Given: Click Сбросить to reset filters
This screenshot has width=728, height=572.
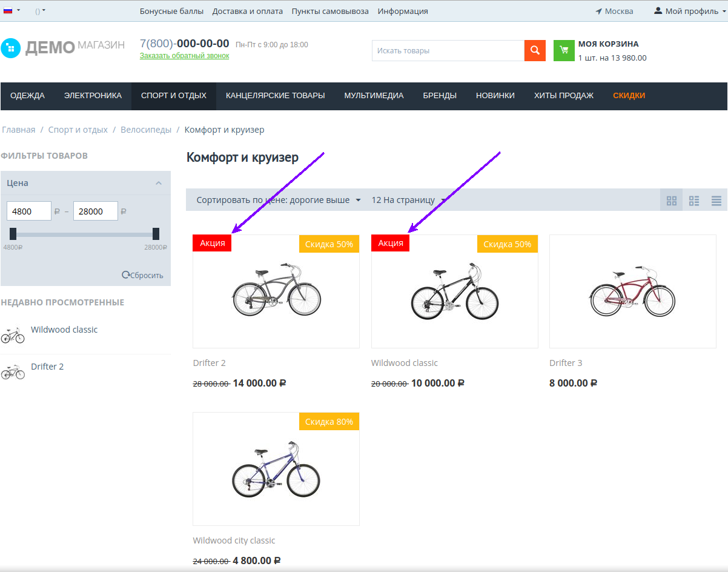Looking at the screenshot, I should coord(143,275).
